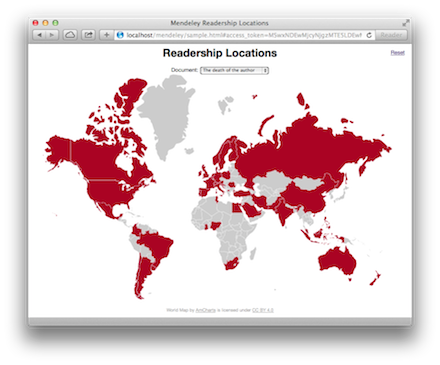This screenshot has height=365, width=440.
Task: Add a bookmark with the plus button
Action: pos(106,35)
